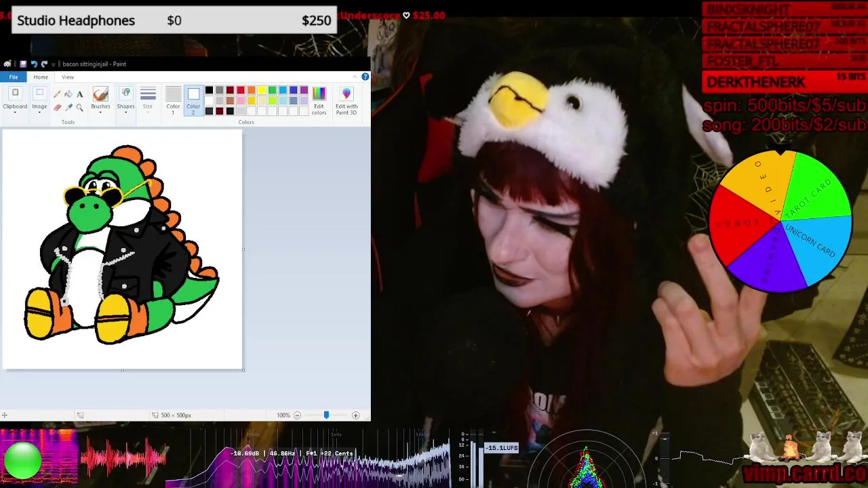Pick the indigo blue color swatch
The height and width of the screenshot is (488, 868).
click(294, 89)
